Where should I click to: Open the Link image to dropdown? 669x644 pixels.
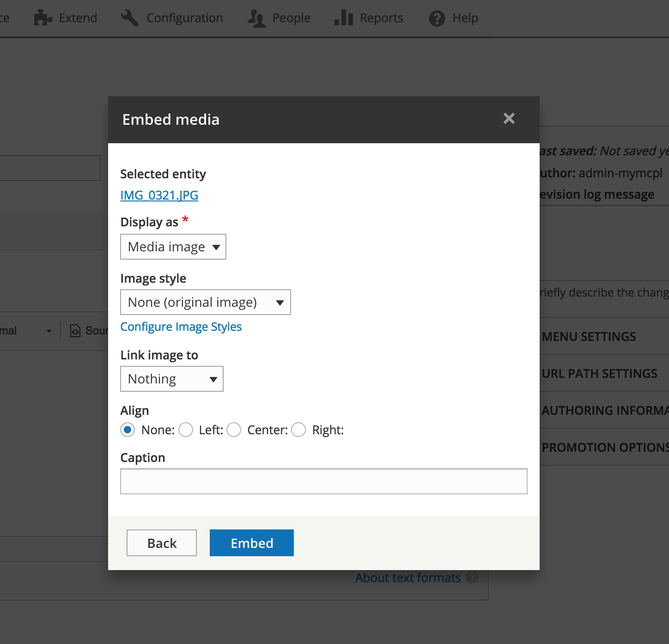click(171, 379)
